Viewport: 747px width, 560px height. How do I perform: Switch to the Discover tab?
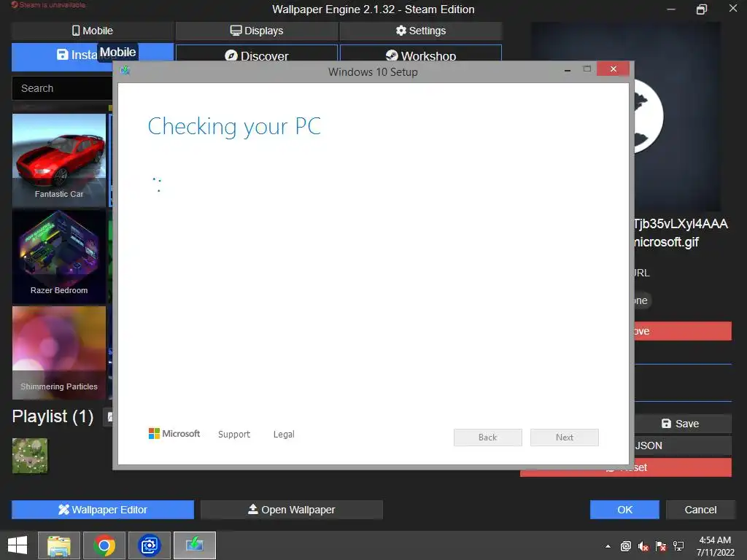click(x=257, y=53)
